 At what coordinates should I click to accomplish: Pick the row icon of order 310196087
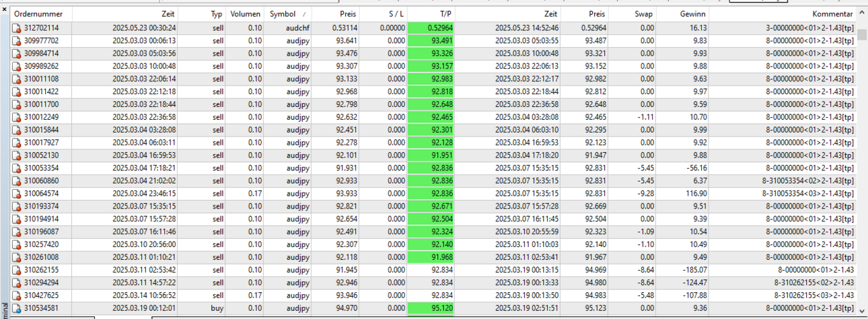pos(17,232)
